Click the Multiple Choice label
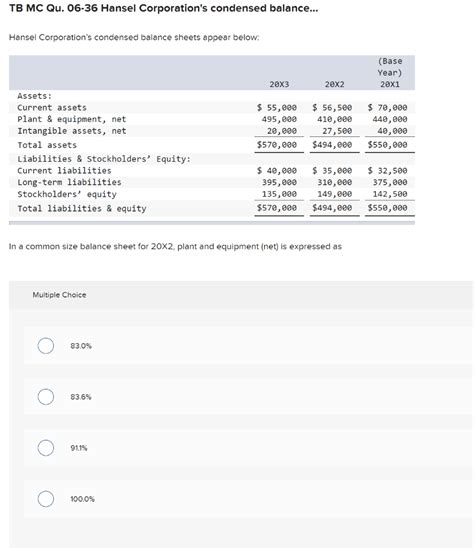474x550 pixels. tap(59, 295)
